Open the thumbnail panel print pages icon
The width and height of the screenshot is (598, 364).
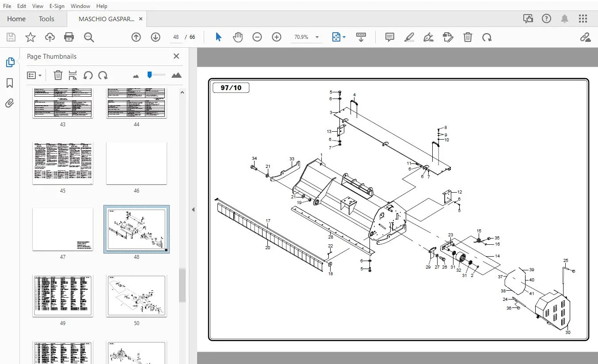pos(73,75)
